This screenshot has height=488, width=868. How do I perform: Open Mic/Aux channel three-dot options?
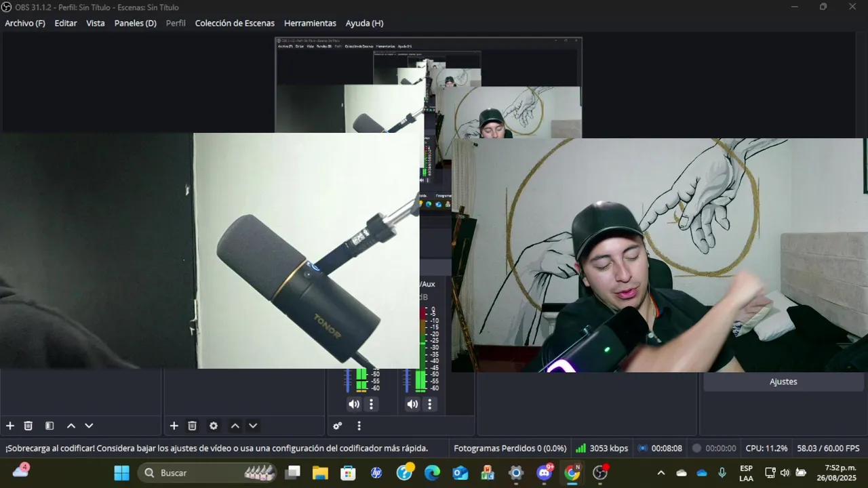pos(429,405)
